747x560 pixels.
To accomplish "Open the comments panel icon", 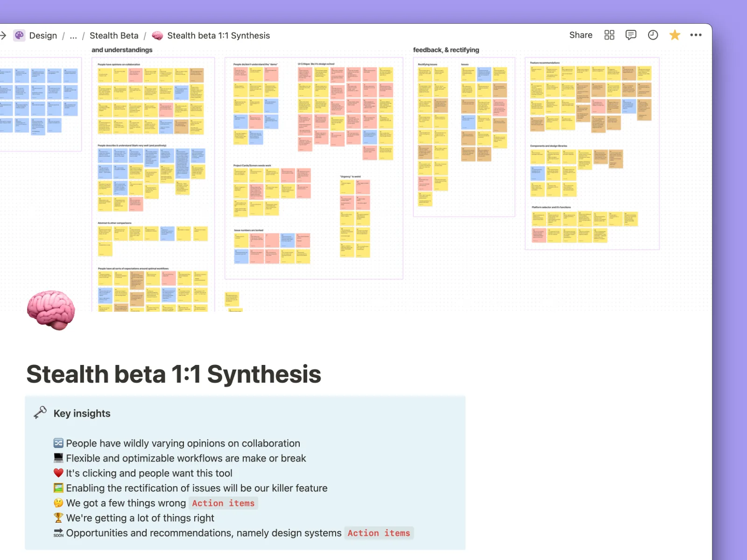I will pyautogui.click(x=631, y=35).
